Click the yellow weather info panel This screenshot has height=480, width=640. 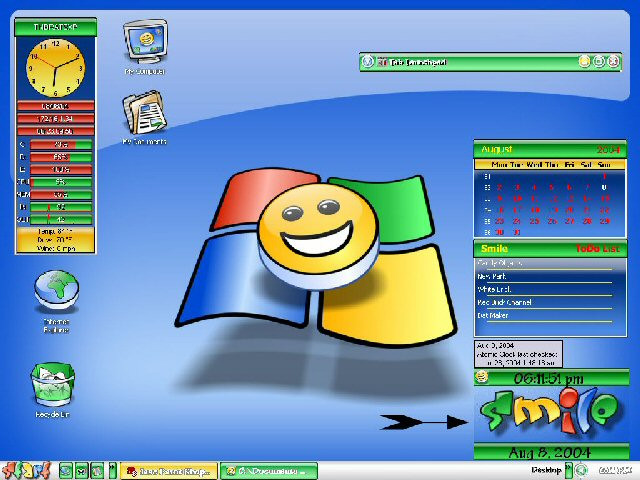(x=56, y=240)
